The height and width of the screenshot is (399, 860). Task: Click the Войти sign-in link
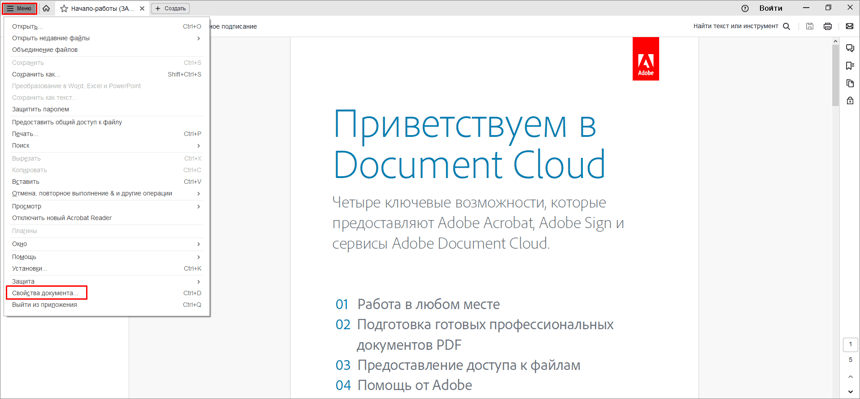771,8
